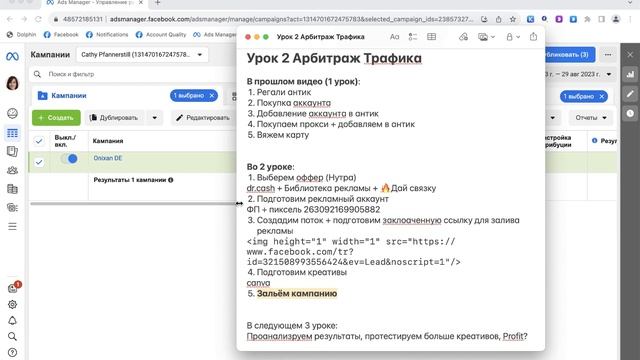Screen dimensions: 640x360
Task: Open the Account Quality bookmark
Action: 161,35
